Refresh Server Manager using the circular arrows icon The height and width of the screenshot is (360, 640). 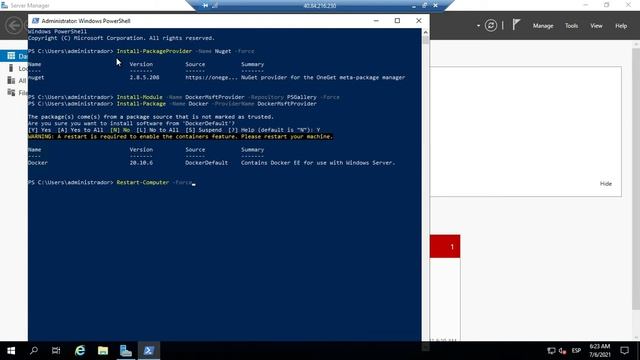tap(491, 26)
